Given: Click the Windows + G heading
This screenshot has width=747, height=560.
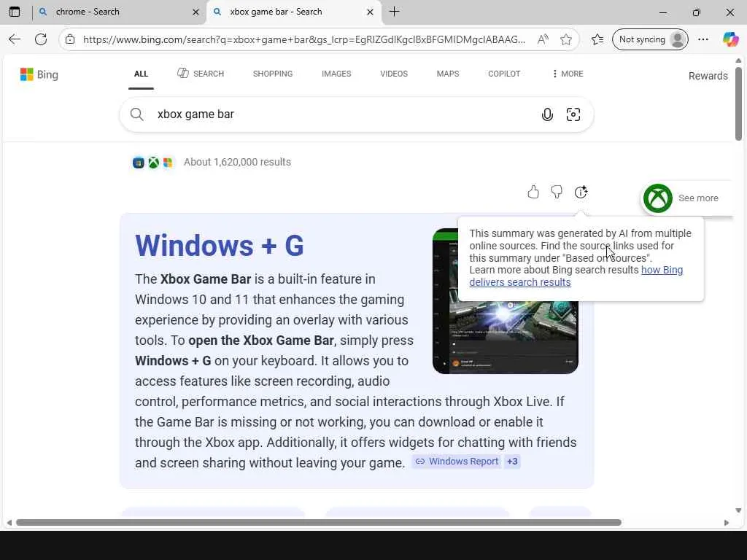Looking at the screenshot, I should (x=220, y=246).
